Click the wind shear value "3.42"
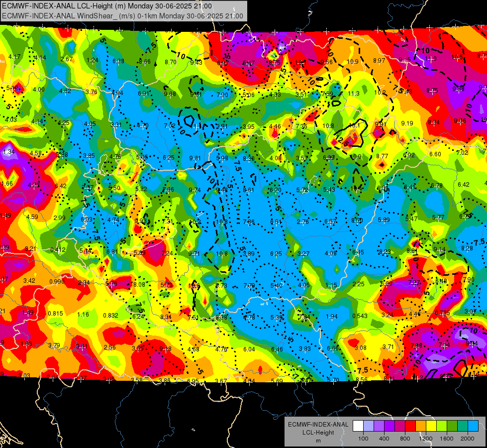This screenshot has height=448, width=487. coord(29,280)
